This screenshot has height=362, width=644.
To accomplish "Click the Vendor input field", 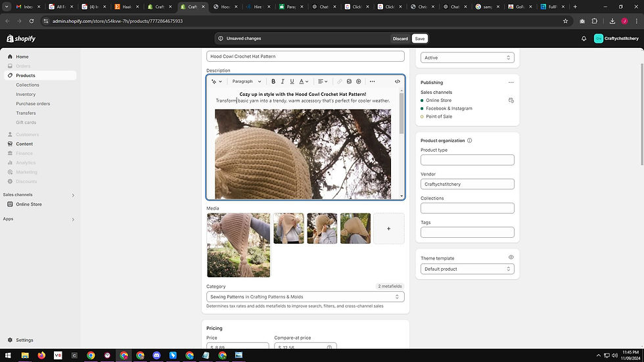I will click(x=467, y=184).
